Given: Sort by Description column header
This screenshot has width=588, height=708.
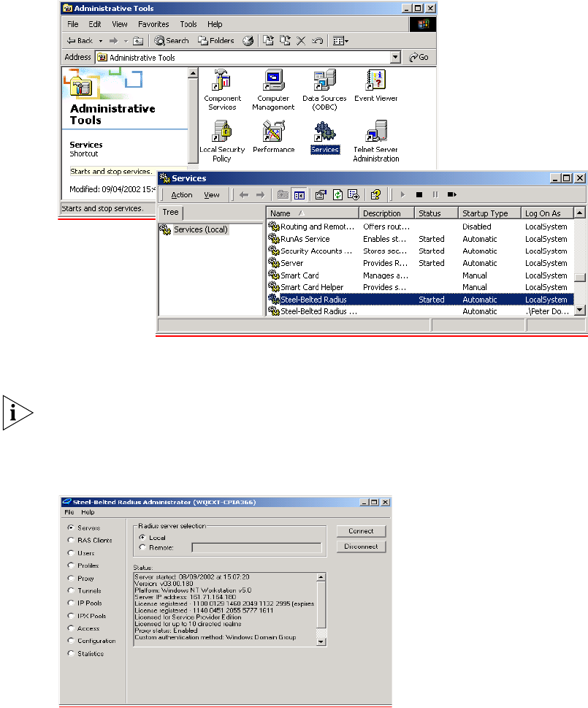Looking at the screenshot, I should click(386, 213).
